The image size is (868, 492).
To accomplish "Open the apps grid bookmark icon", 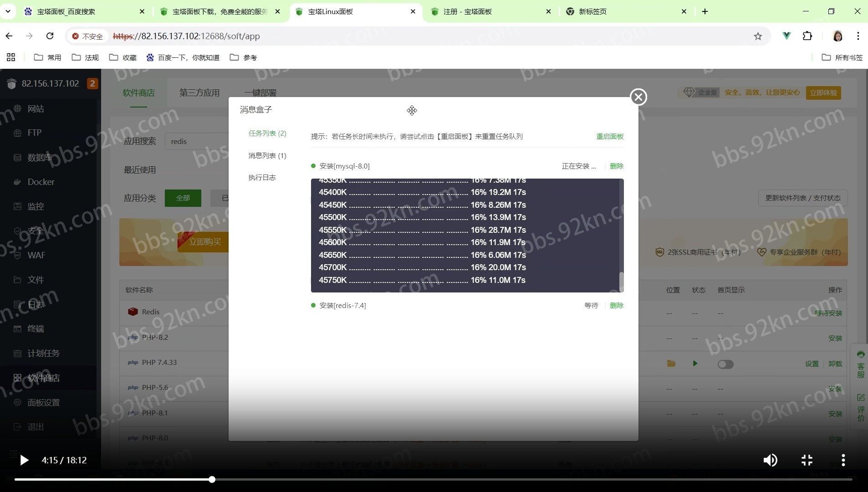I will click(x=11, y=57).
